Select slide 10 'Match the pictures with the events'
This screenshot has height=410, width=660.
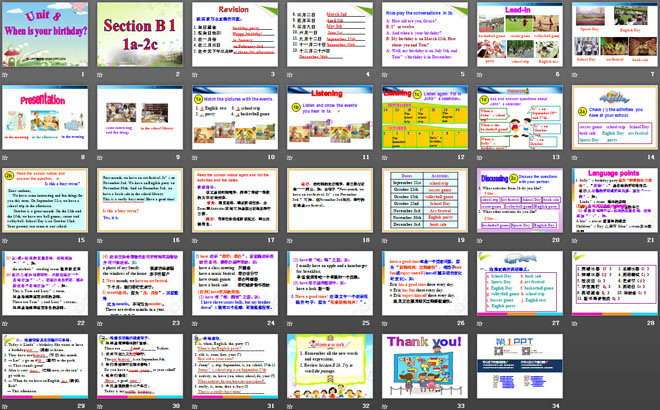tap(235, 117)
